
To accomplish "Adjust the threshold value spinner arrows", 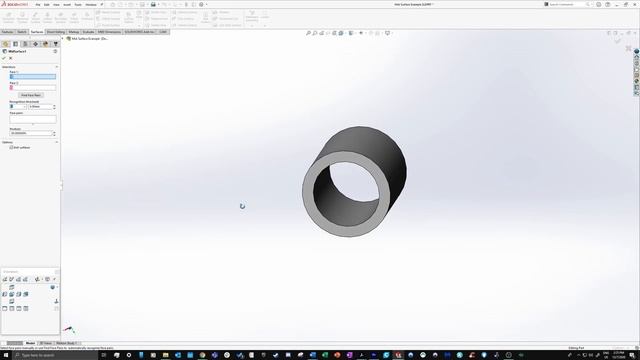I will 54,107.
